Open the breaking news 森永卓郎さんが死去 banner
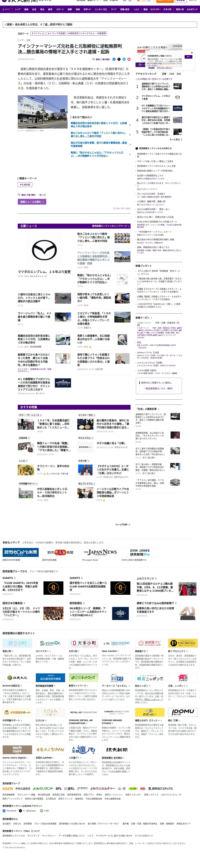The image size is (200, 868). (x=100, y=24)
